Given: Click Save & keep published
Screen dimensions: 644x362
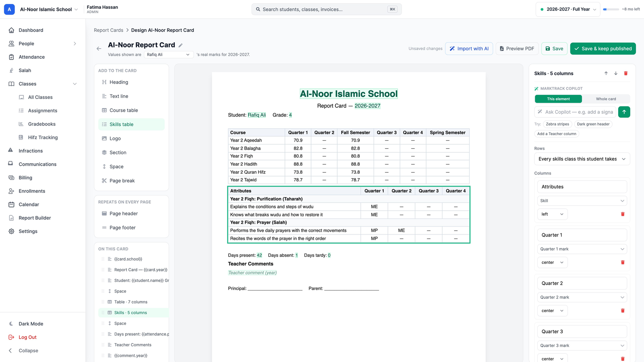Looking at the screenshot, I should click(x=603, y=49).
